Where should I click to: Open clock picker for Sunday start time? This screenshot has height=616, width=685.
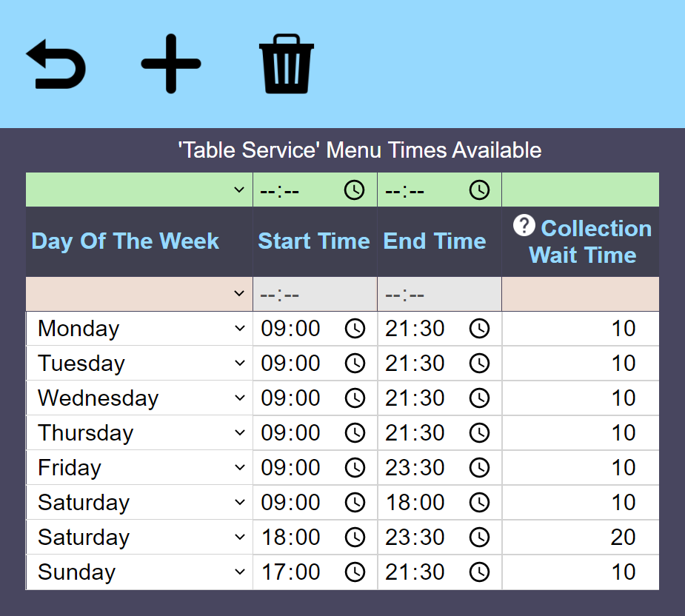(x=355, y=572)
